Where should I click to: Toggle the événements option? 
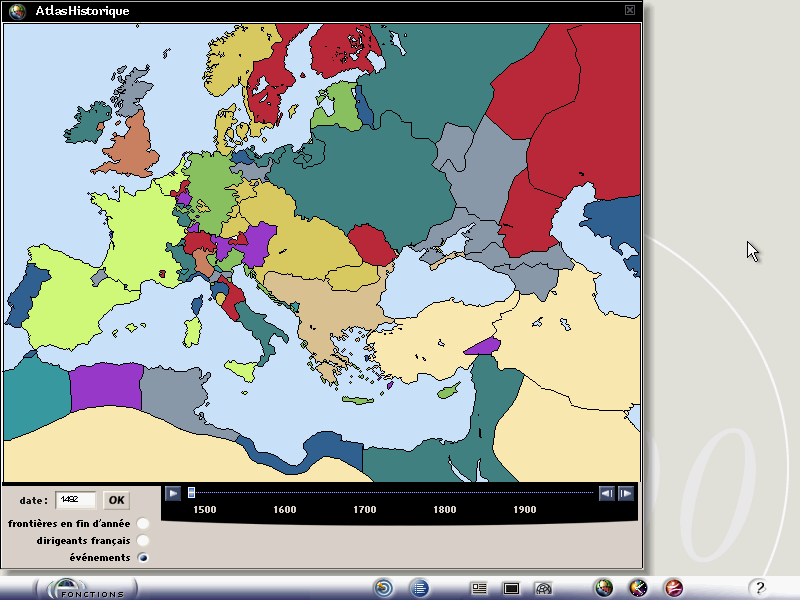click(143, 558)
